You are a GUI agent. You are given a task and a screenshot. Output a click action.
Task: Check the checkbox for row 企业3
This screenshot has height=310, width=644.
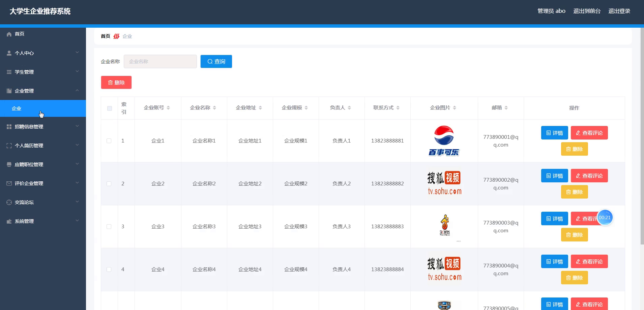point(109,227)
